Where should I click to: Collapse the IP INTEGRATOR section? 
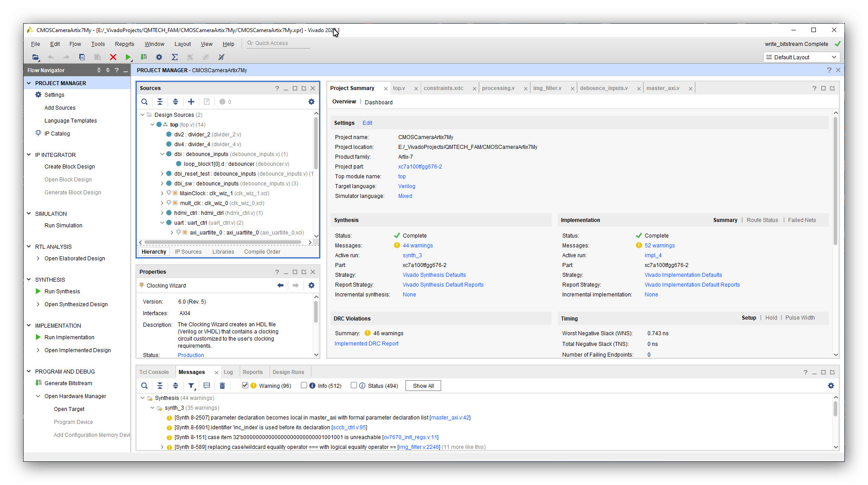click(29, 155)
